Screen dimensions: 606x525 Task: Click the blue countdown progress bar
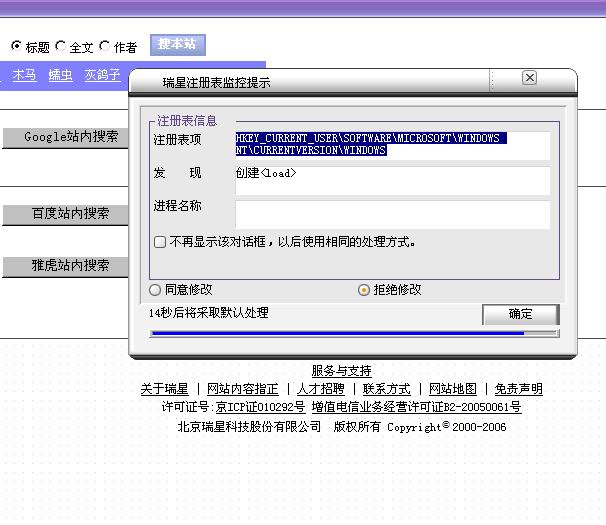(x=354, y=333)
